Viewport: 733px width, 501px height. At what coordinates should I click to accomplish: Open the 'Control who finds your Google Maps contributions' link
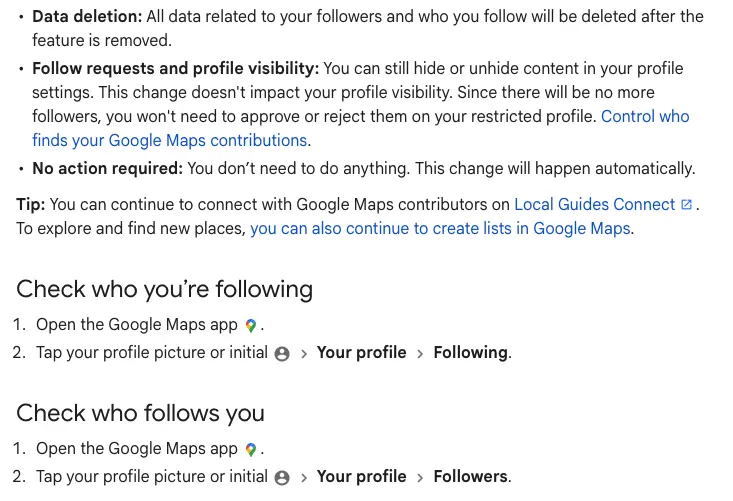(x=360, y=128)
